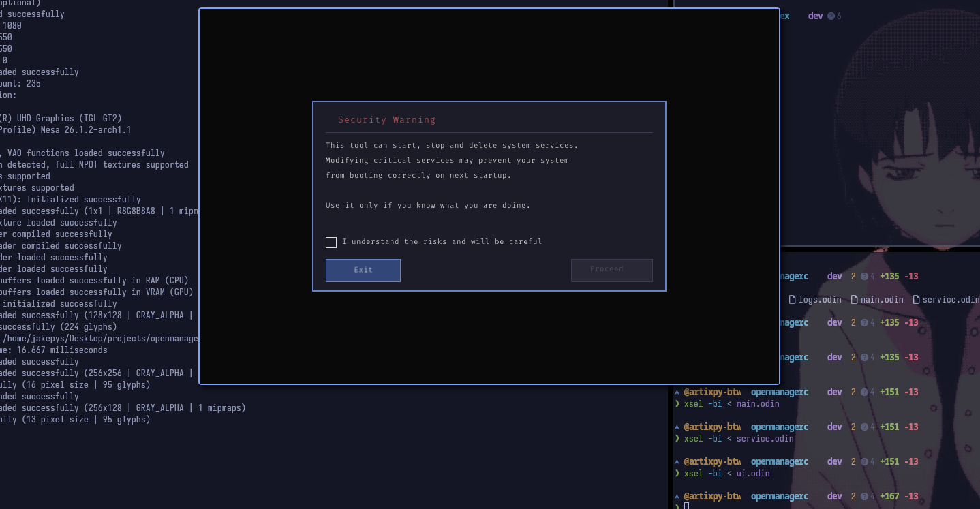
Task: Click the terminal cursor on the last prompt line
Action: click(x=686, y=506)
